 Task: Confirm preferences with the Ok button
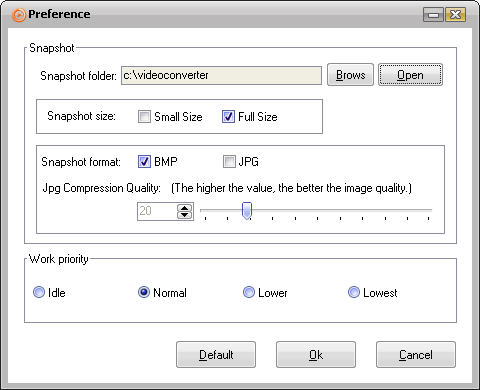tap(316, 355)
